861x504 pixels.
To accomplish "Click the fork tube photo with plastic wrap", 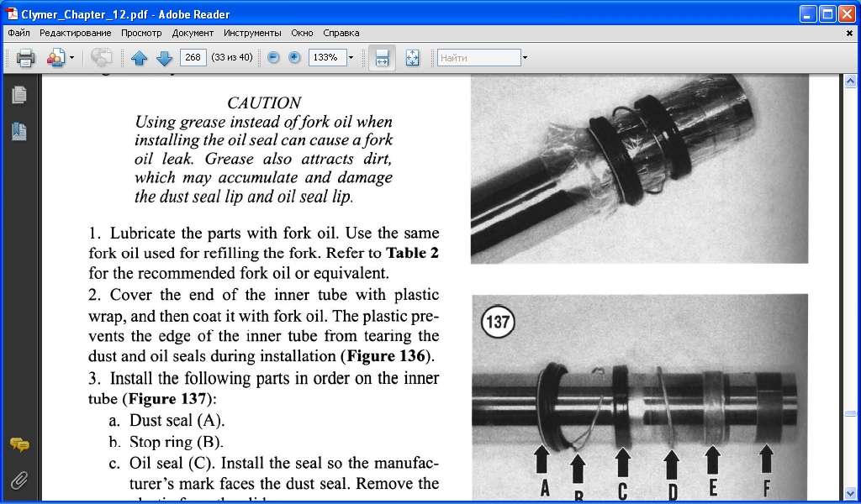I will 639,169.
